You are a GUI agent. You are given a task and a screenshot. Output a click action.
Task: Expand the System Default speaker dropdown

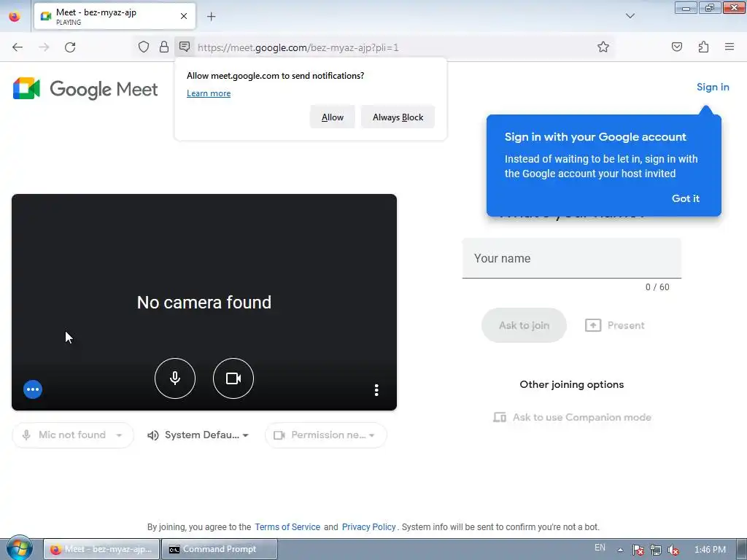pos(198,435)
